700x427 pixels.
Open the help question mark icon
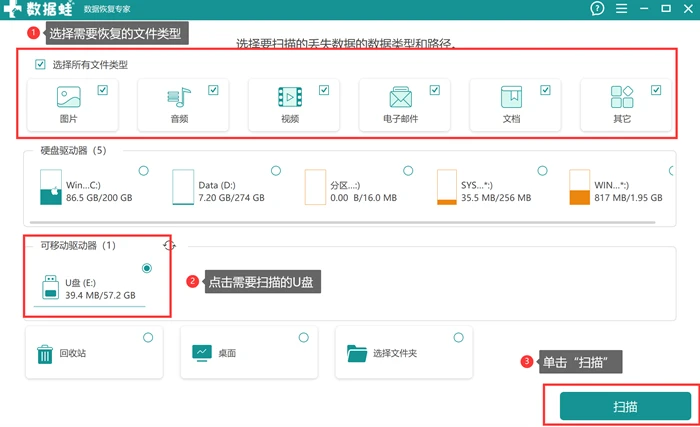pyautogui.click(x=597, y=8)
